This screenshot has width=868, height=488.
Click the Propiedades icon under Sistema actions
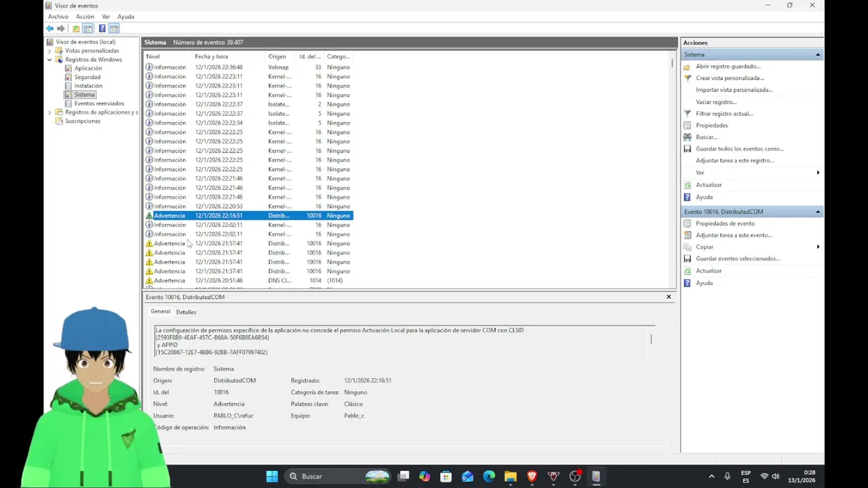click(687, 125)
